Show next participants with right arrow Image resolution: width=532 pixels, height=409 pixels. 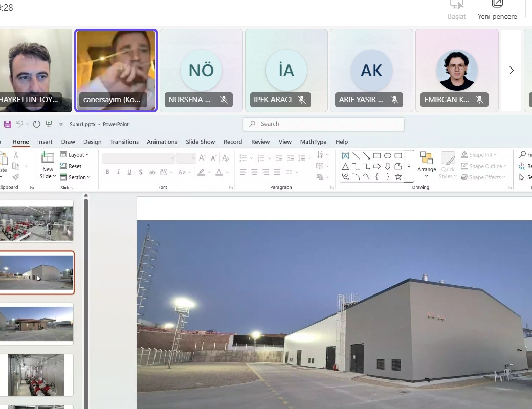(511, 71)
